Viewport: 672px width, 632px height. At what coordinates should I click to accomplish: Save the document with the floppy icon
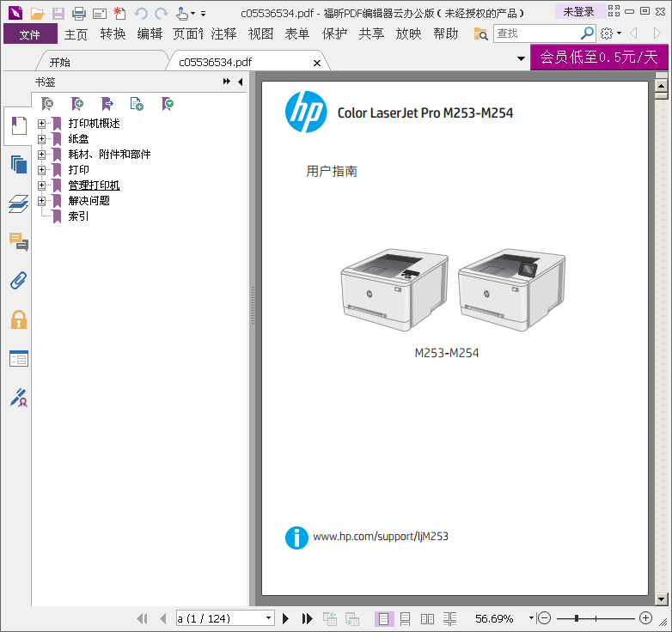tap(58, 14)
